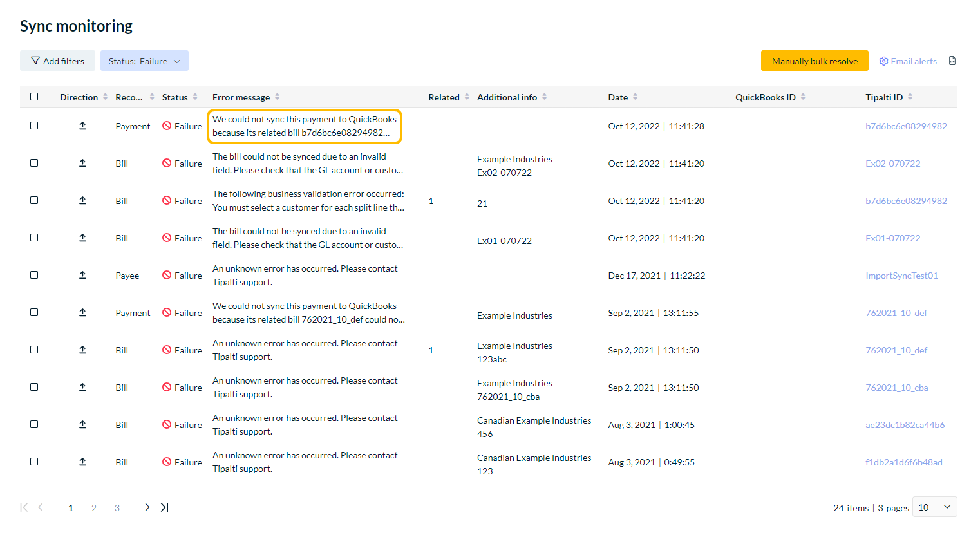Sort by the Date column arrows
Screen dimensions: 980x535
click(635, 97)
